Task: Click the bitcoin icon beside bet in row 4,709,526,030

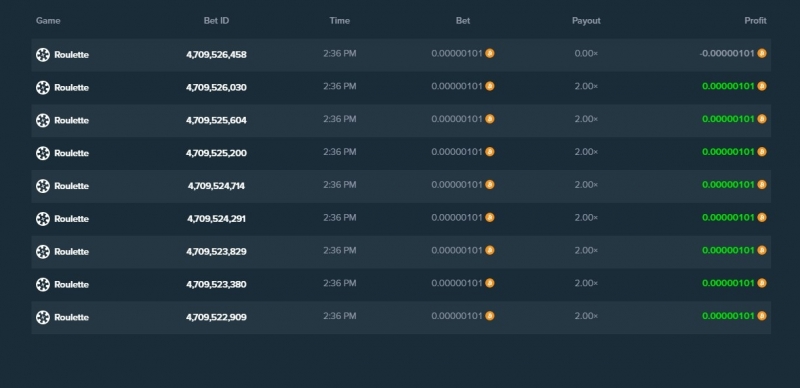Action: click(x=490, y=86)
